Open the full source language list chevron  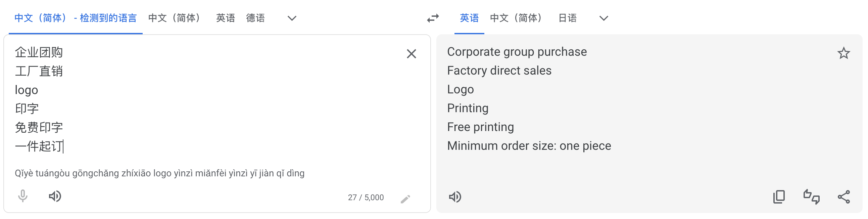[x=292, y=18]
